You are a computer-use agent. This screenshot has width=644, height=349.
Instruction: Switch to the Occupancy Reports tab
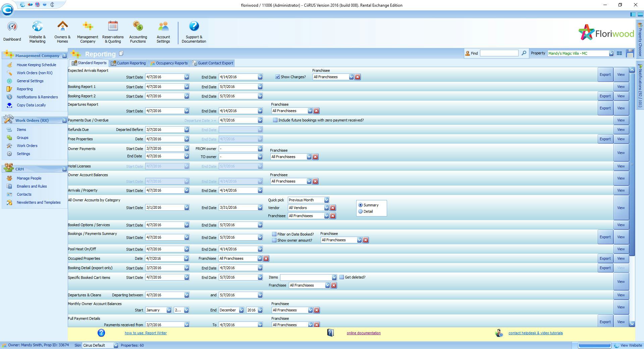click(169, 63)
